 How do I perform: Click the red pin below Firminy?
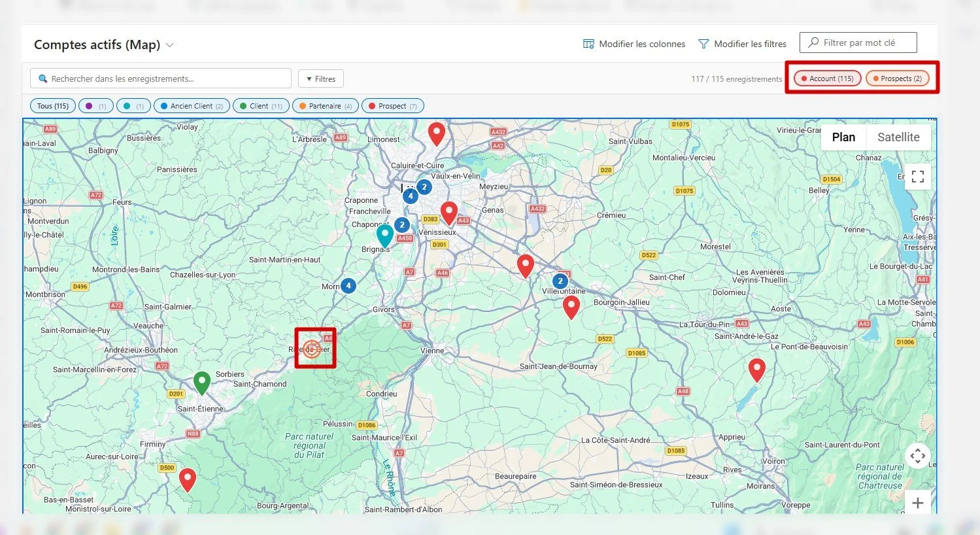pyautogui.click(x=188, y=480)
